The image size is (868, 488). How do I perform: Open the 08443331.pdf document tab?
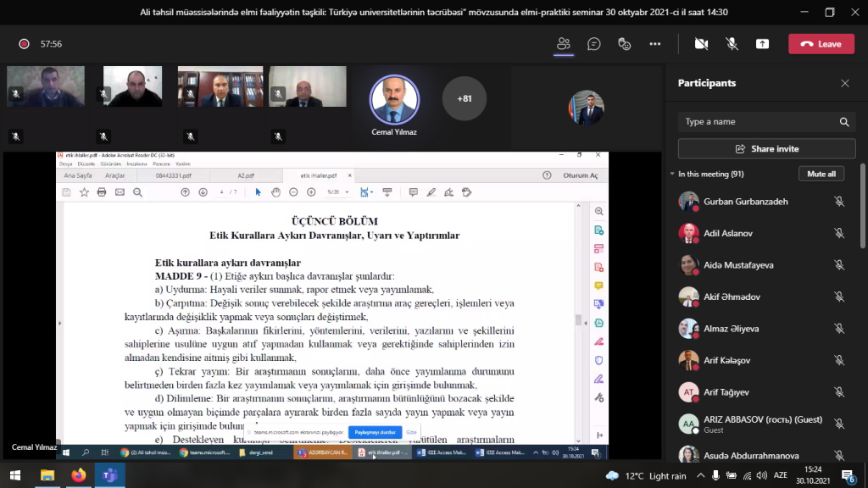pos(173,175)
